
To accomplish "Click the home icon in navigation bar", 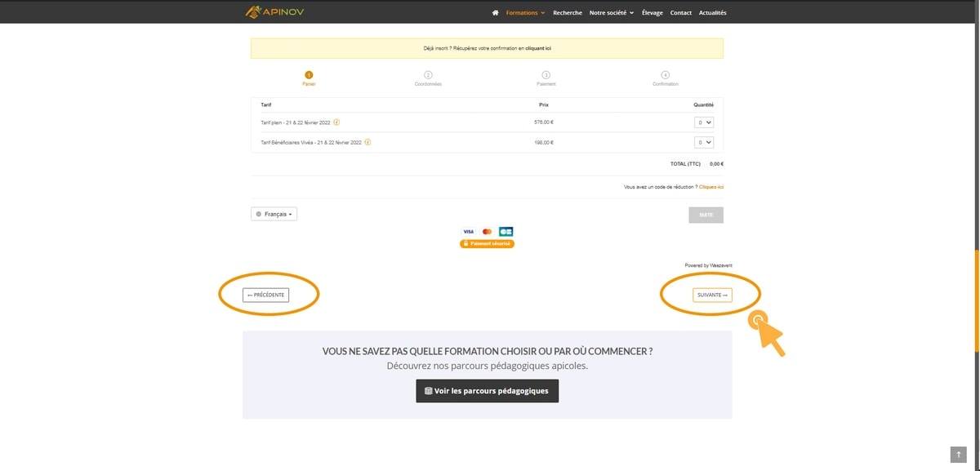I will coord(495,13).
